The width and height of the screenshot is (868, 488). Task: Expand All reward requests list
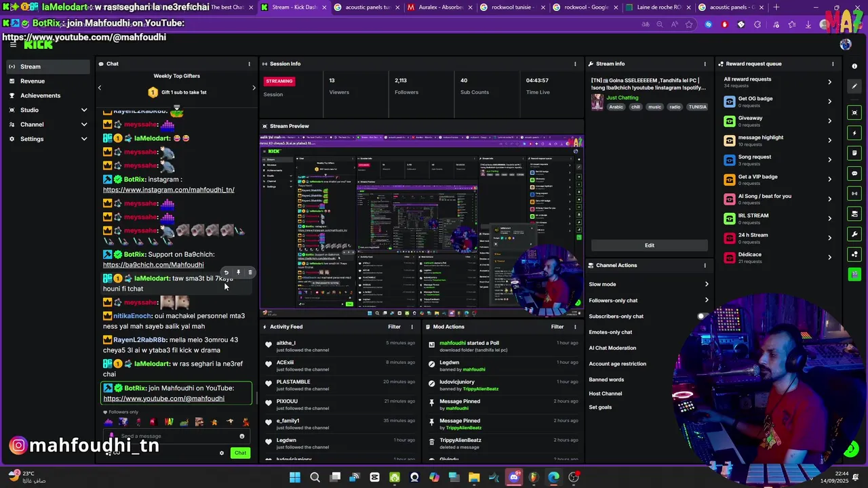pos(829,82)
